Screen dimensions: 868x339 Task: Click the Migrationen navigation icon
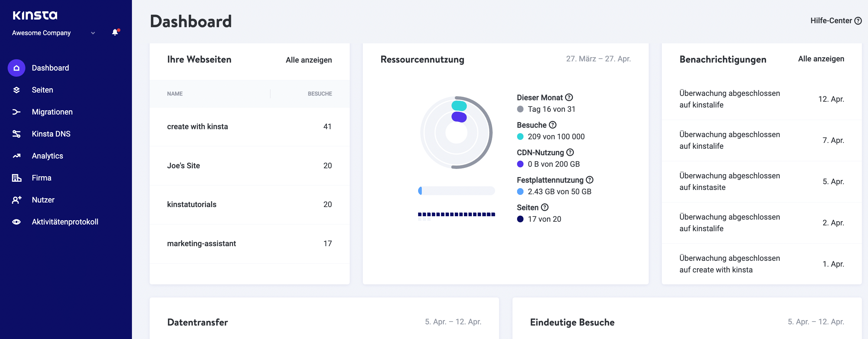[x=16, y=111]
